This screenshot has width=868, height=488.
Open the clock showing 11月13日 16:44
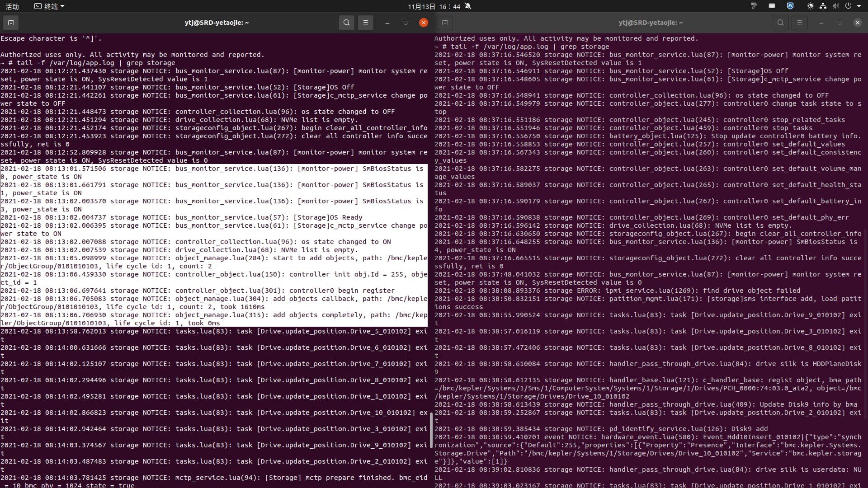(434, 6)
